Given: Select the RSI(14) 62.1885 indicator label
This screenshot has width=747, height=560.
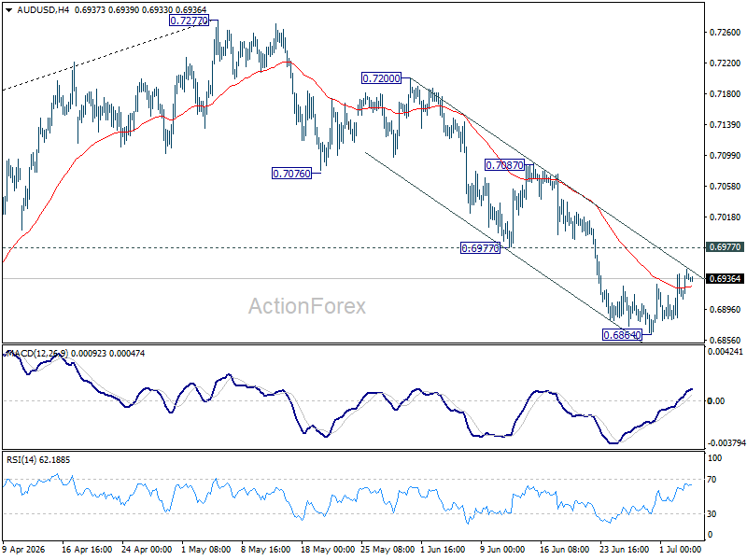Looking at the screenshot, I should (x=38, y=459).
